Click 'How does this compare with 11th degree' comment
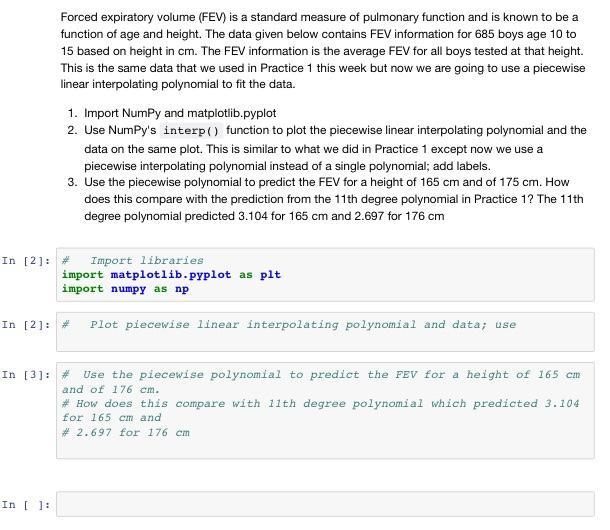 click(x=321, y=411)
